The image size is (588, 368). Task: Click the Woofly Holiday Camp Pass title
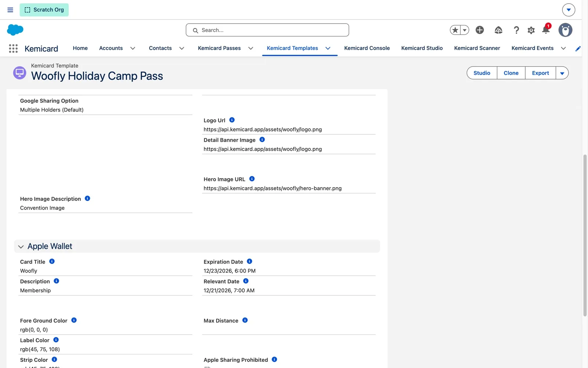click(97, 76)
